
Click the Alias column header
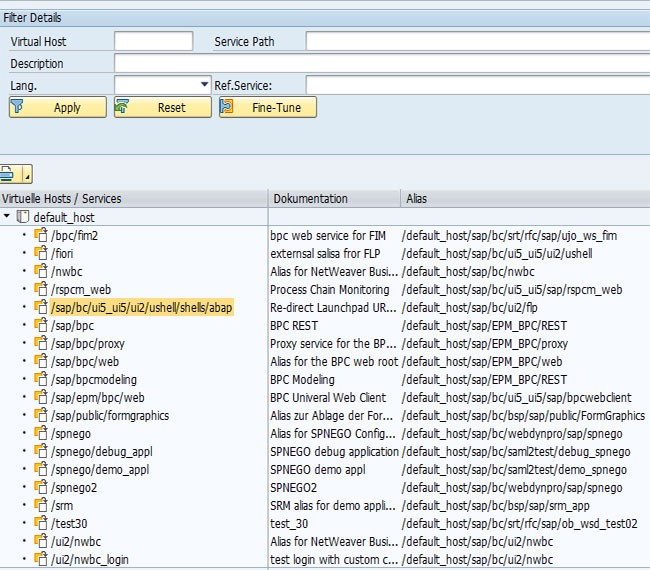coord(525,199)
